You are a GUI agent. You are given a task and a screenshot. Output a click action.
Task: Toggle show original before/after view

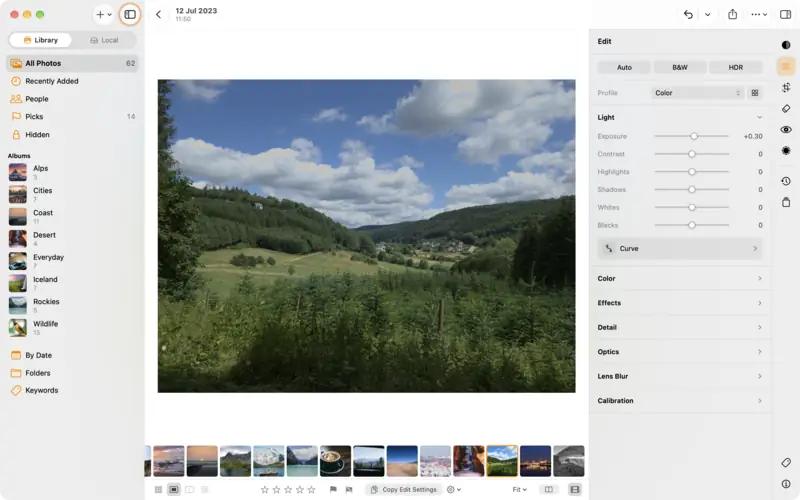(548, 489)
